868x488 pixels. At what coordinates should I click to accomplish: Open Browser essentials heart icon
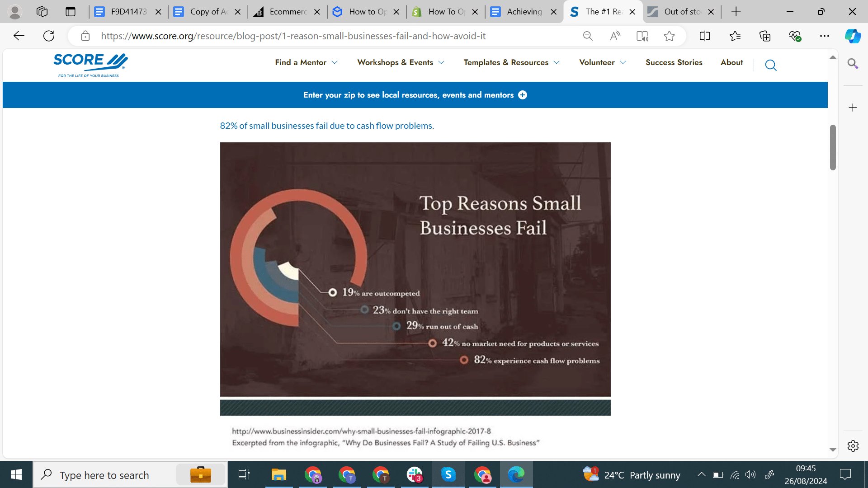tap(795, 36)
